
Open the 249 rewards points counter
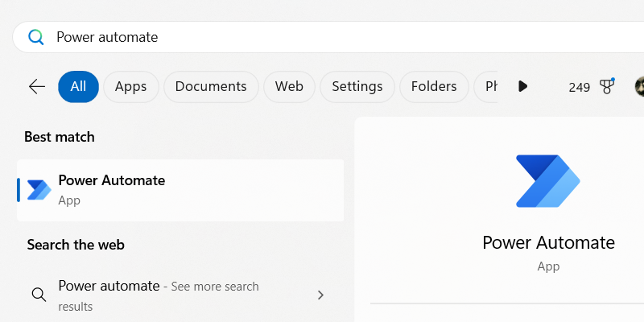point(579,87)
